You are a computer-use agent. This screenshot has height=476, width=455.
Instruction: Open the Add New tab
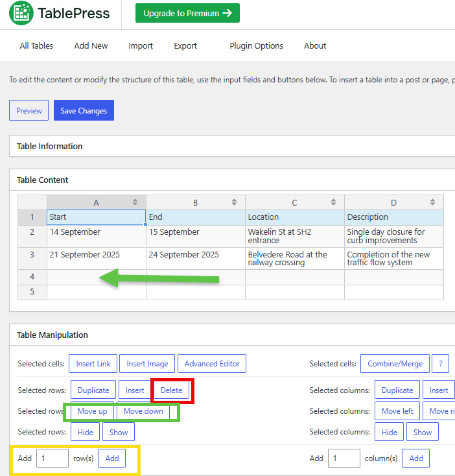91,46
